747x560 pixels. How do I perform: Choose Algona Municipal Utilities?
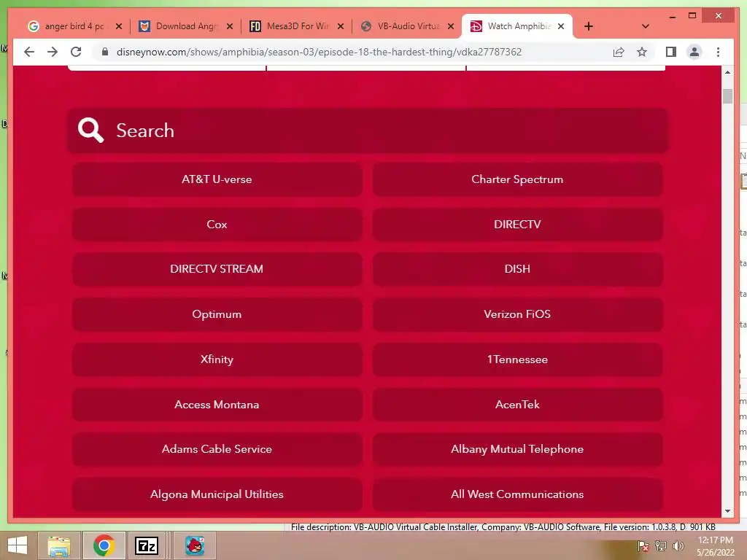217,494
